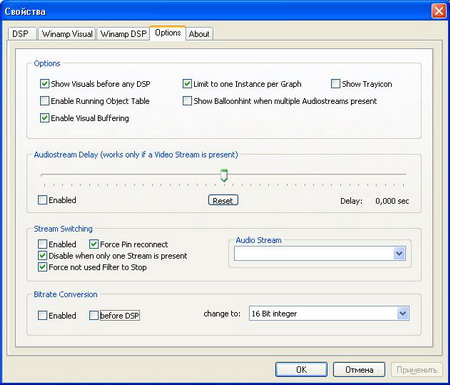The width and height of the screenshot is (450, 385).
Task: Expand the change to bit depth dropdown
Action: [x=403, y=313]
